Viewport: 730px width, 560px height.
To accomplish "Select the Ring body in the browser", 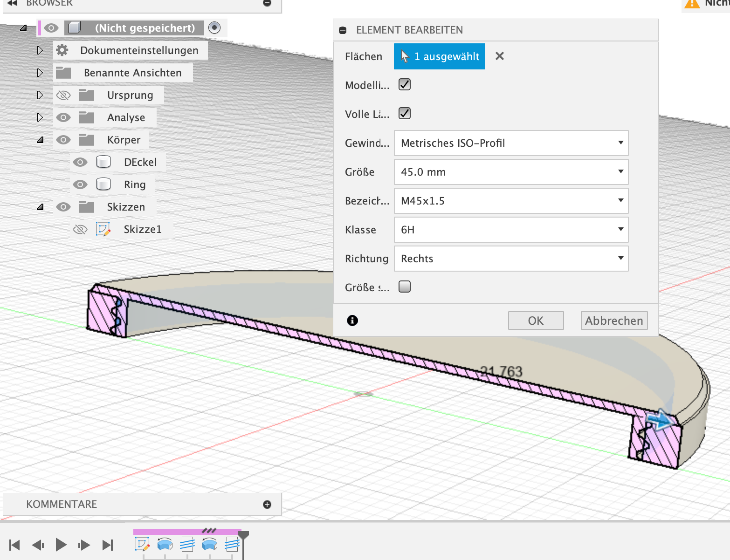I will pos(134,184).
